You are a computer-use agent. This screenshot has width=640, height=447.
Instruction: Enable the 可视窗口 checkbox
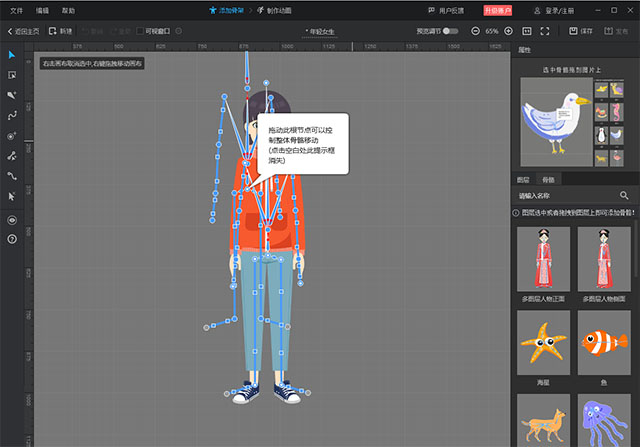(139, 32)
